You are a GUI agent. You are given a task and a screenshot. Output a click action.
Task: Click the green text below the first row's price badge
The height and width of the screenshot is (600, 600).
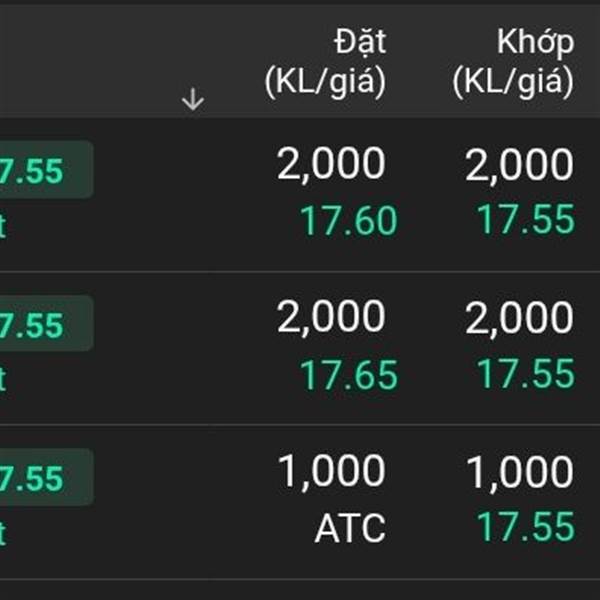4,226
